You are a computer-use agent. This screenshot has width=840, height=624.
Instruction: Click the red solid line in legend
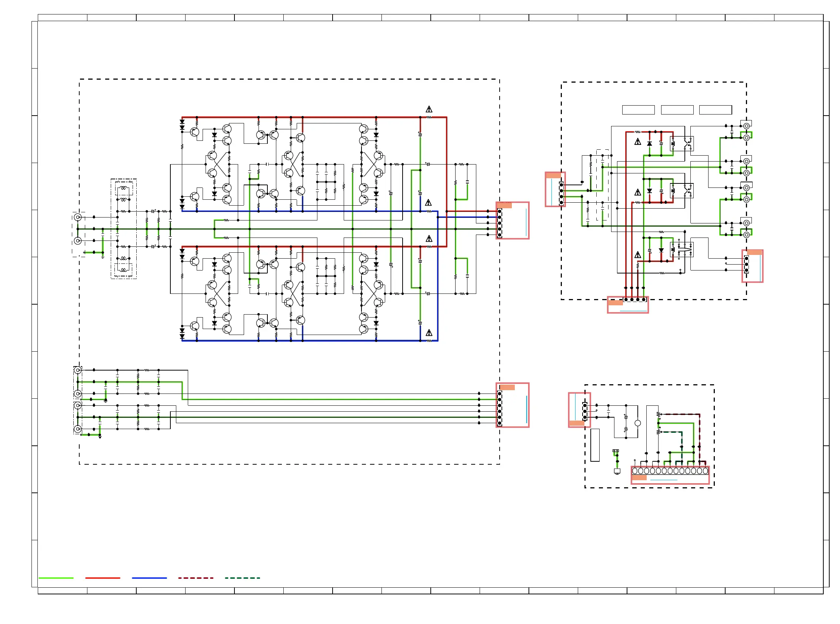coord(102,578)
